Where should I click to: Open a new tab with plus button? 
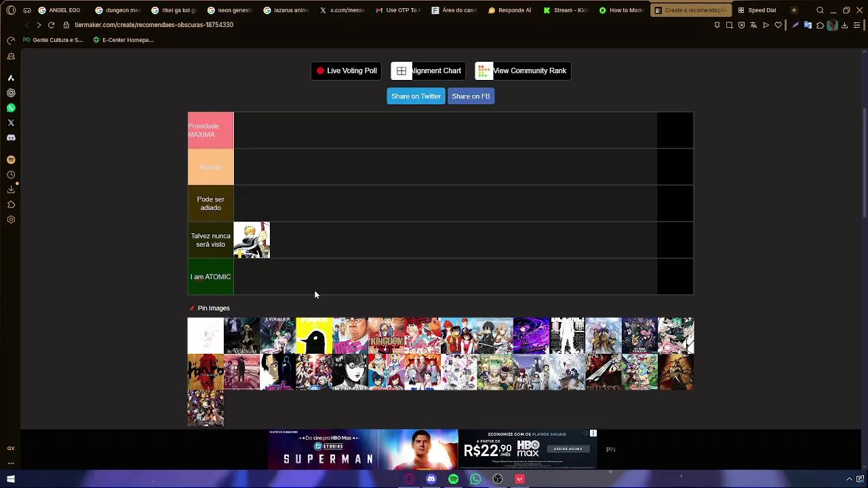tap(793, 10)
